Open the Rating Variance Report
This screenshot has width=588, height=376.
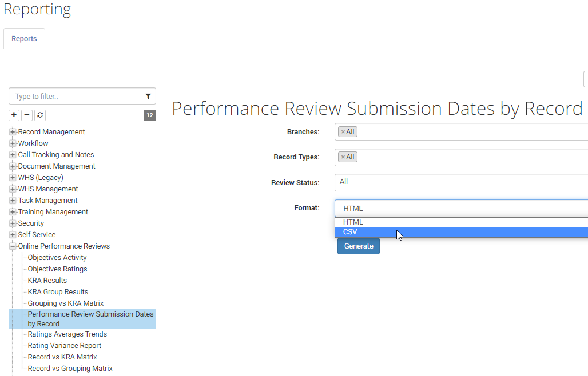65,345
